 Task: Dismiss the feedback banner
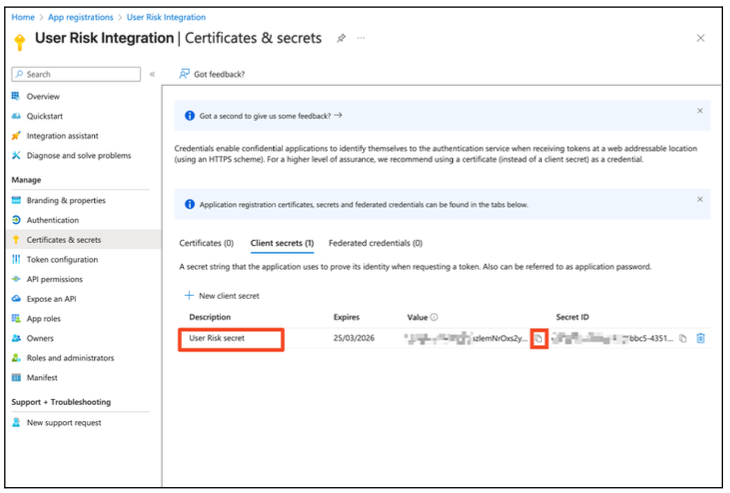pos(700,111)
